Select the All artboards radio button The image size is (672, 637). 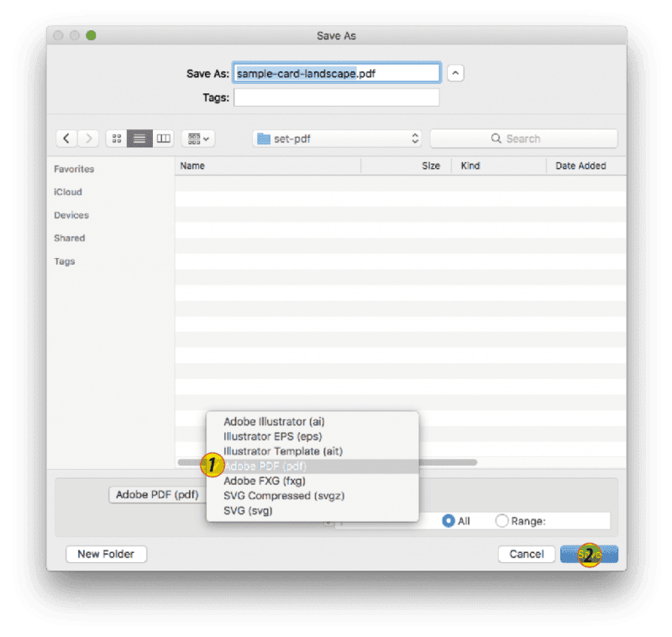pos(449,521)
